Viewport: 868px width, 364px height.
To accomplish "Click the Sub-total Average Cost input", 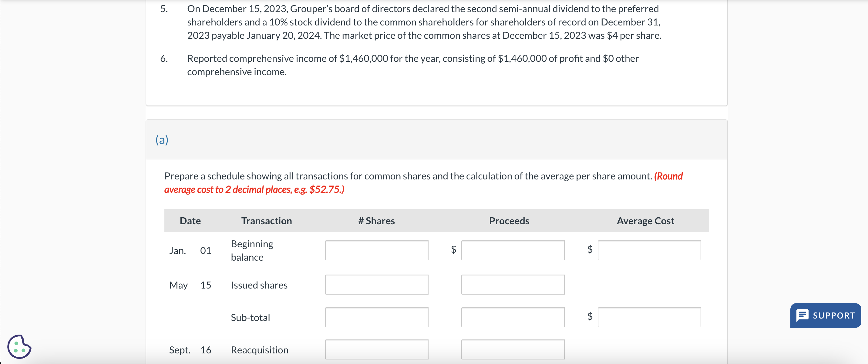I will point(649,317).
